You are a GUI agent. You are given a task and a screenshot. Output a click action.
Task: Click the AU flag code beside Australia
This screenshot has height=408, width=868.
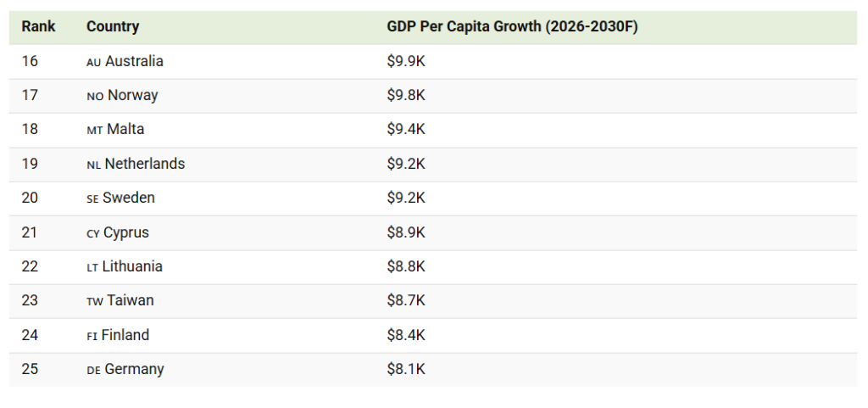(94, 63)
